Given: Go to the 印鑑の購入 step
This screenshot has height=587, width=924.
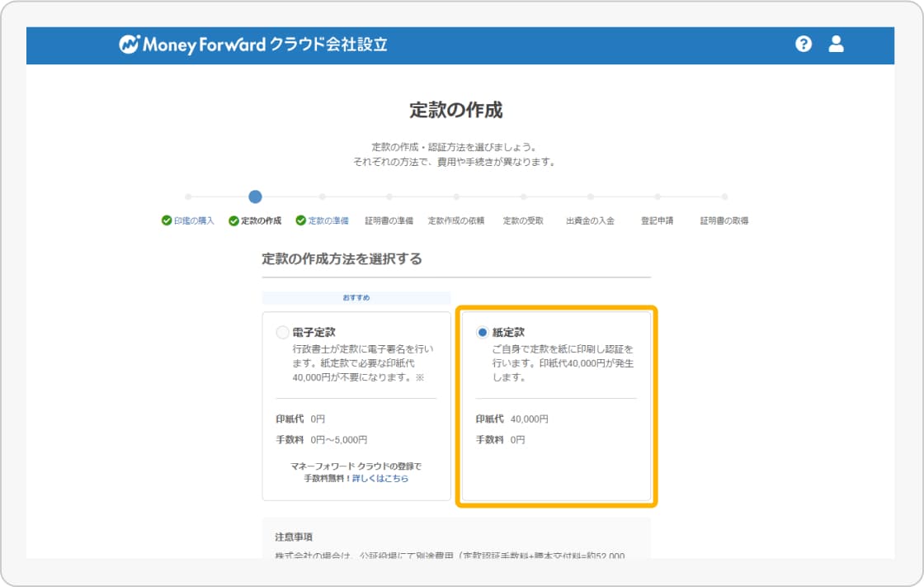Looking at the screenshot, I should (194, 221).
